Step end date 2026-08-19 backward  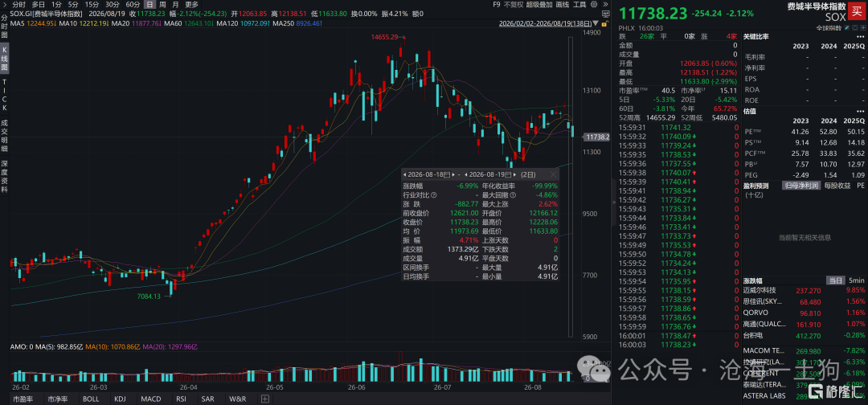(x=466, y=174)
